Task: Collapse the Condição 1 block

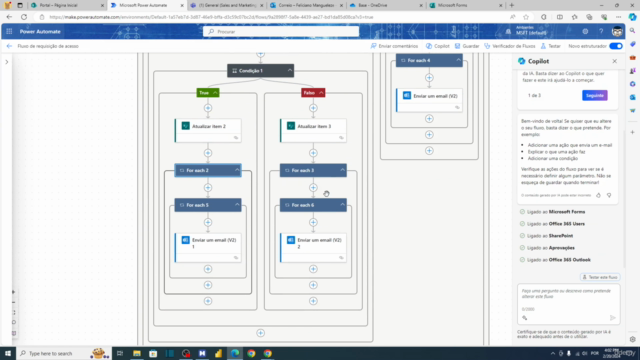Action: pyautogui.click(x=289, y=71)
